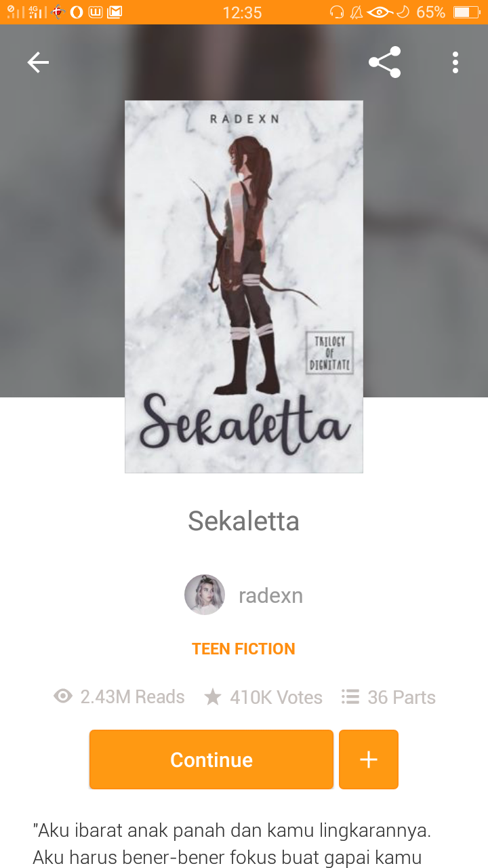This screenshot has height=868, width=488.
Task: Tap the eye Reads icon
Action: click(x=63, y=696)
